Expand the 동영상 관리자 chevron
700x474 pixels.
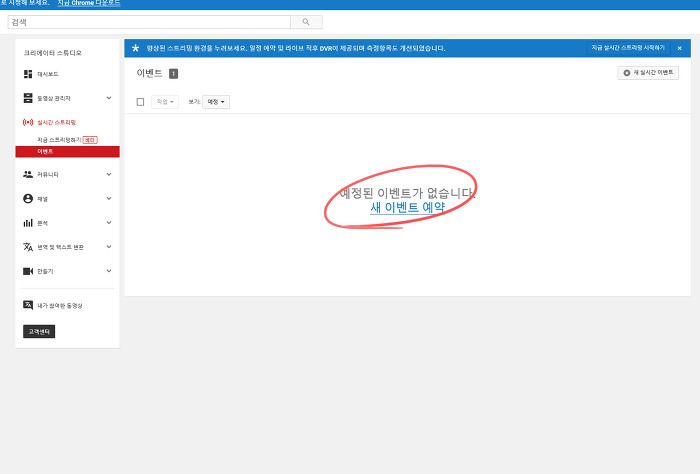pyautogui.click(x=109, y=98)
